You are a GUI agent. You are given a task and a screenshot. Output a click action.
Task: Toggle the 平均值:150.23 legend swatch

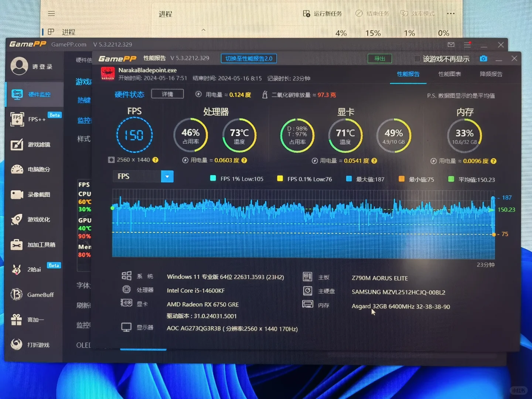coord(451,180)
